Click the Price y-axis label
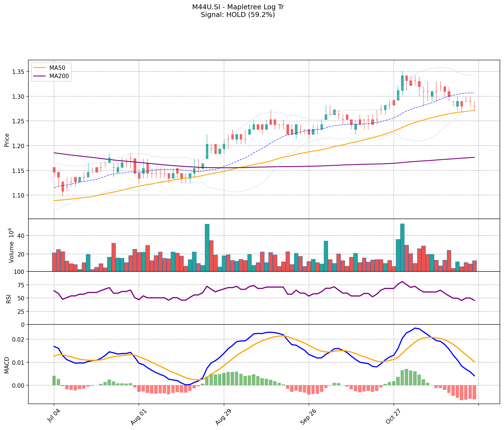 point(7,140)
